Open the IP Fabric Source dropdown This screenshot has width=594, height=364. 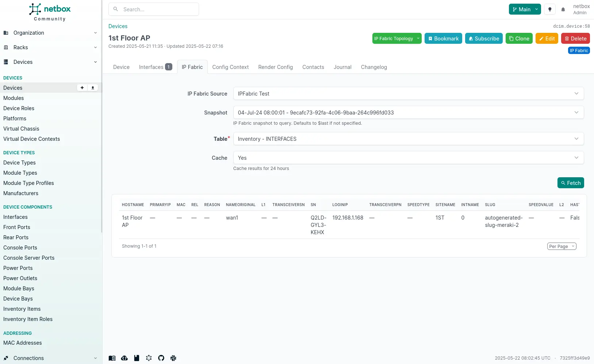coord(408,94)
